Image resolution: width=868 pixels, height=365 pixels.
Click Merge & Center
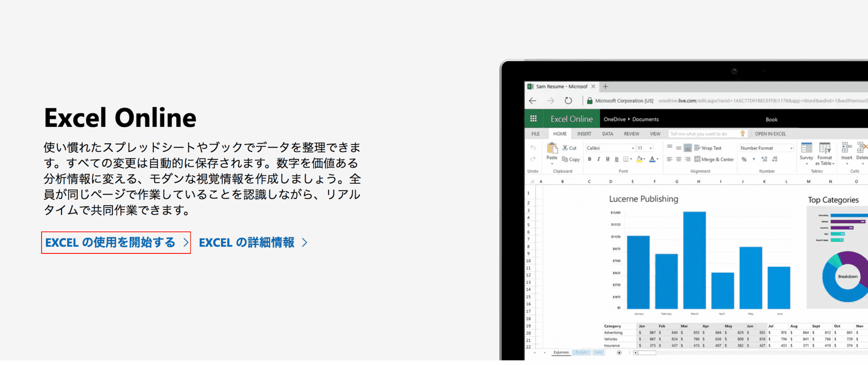coord(714,159)
